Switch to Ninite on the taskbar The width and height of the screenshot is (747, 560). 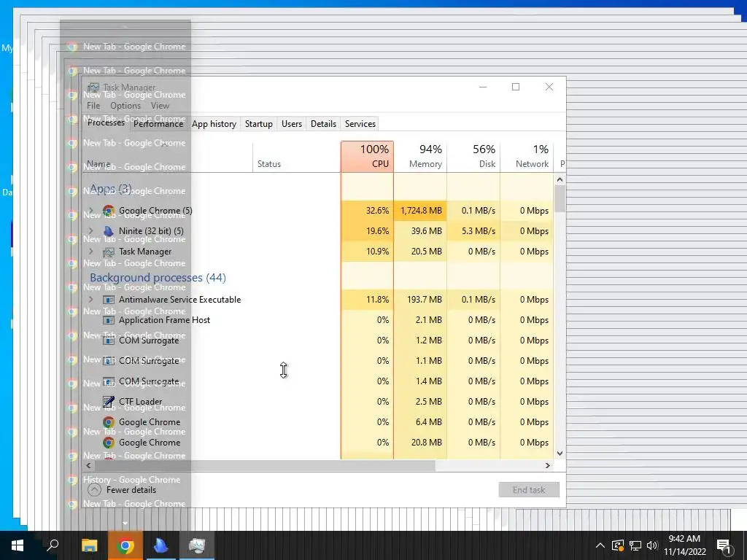tap(161, 545)
